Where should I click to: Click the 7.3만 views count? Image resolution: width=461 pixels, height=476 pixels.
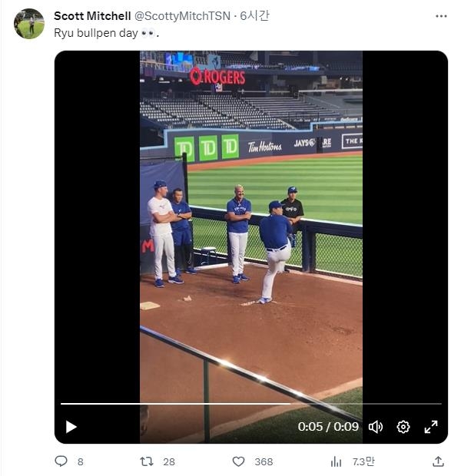pyautogui.click(x=363, y=461)
